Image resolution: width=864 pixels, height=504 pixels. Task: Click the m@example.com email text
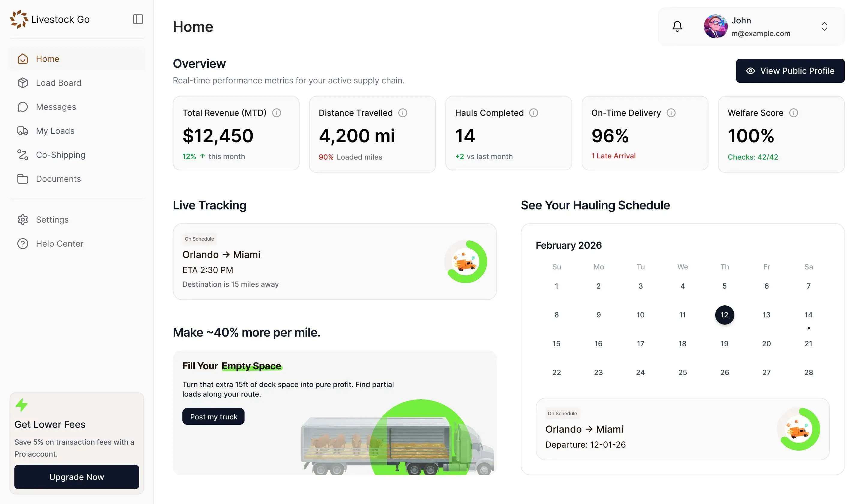(760, 33)
